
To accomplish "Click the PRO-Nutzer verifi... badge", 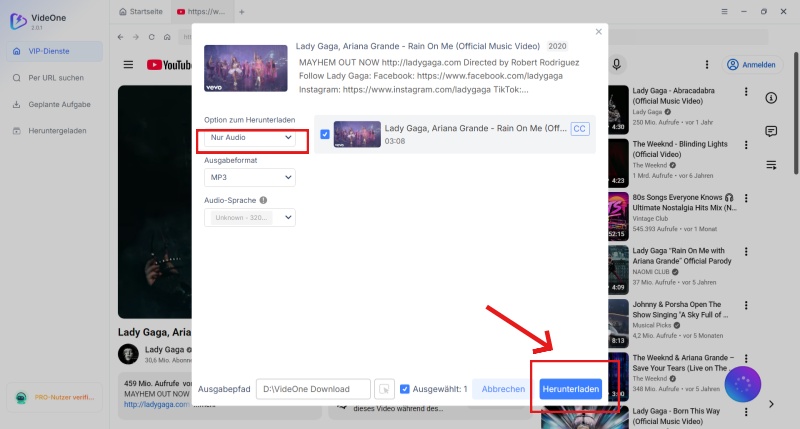I will point(55,397).
